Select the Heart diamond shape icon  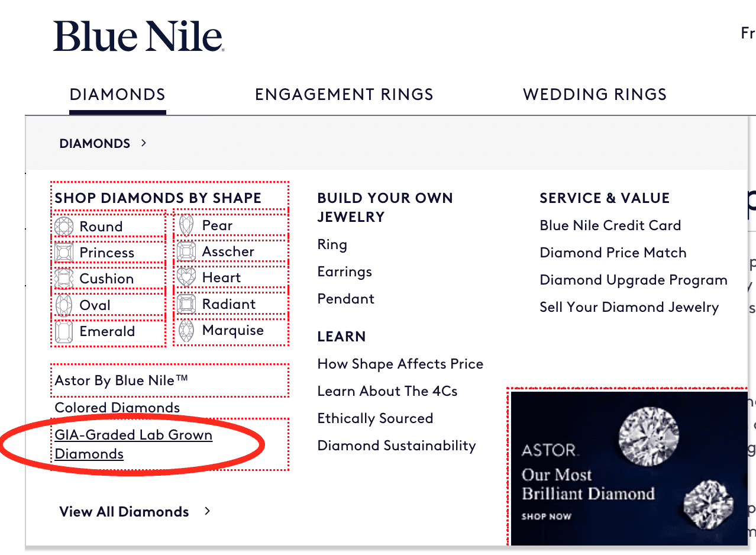[x=187, y=276]
